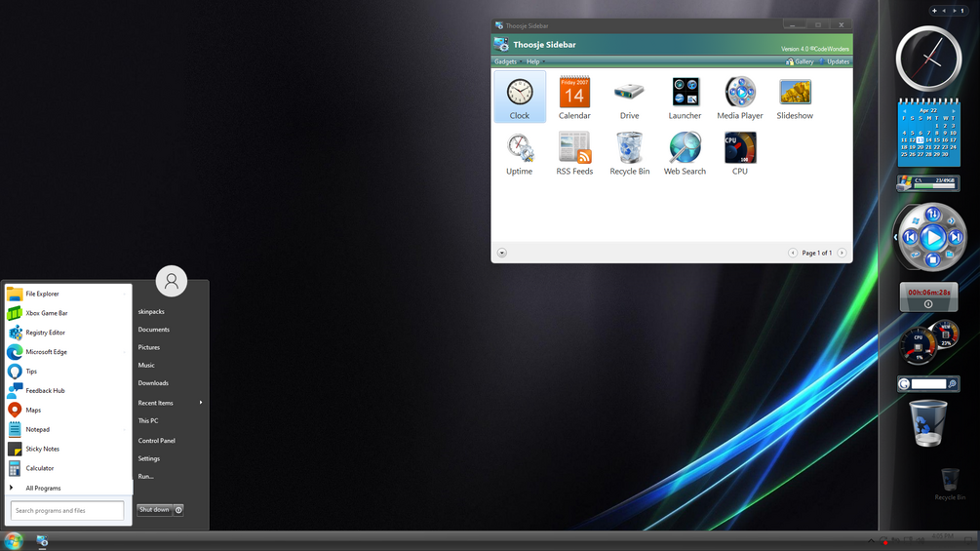Click the uptime gadget power button
Viewport: 980px width, 551px height.
[x=928, y=304]
